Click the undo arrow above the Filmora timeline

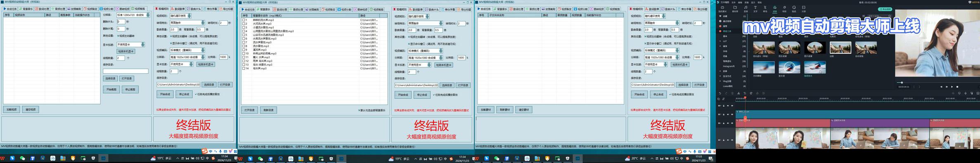(x=720, y=93)
